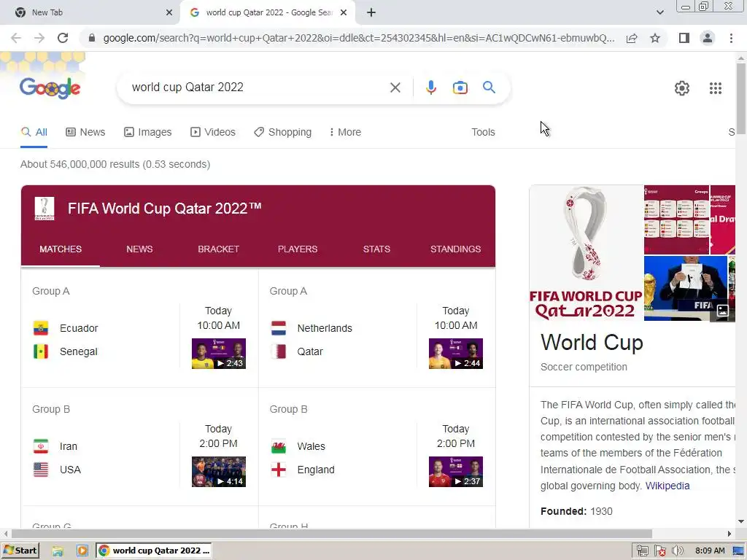Open the Iran vs USA match
Screen dimensions: 747x560
[139, 447]
